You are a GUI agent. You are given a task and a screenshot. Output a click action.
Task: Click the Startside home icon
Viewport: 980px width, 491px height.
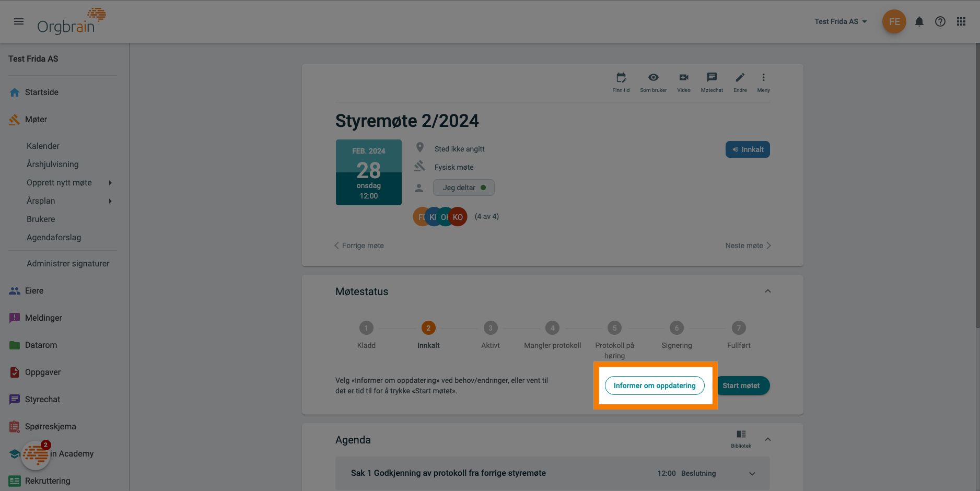click(x=15, y=92)
